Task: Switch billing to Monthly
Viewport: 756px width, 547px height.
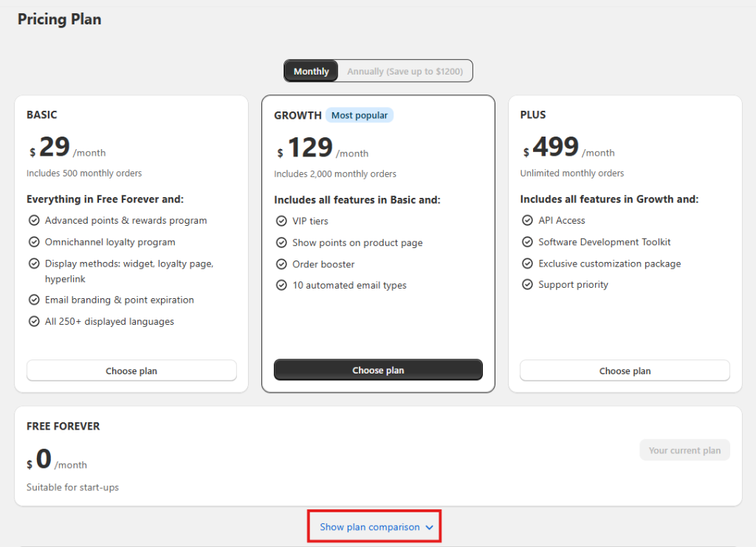Action: pyautogui.click(x=311, y=72)
